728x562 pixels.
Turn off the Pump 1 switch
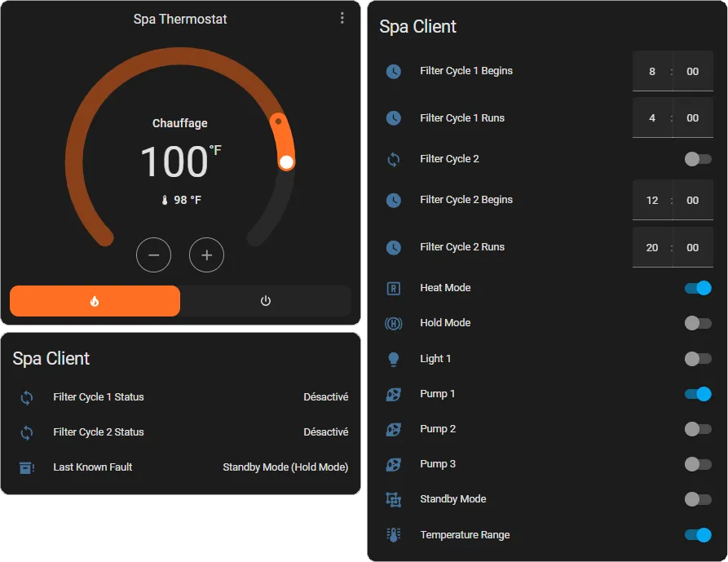tap(697, 394)
